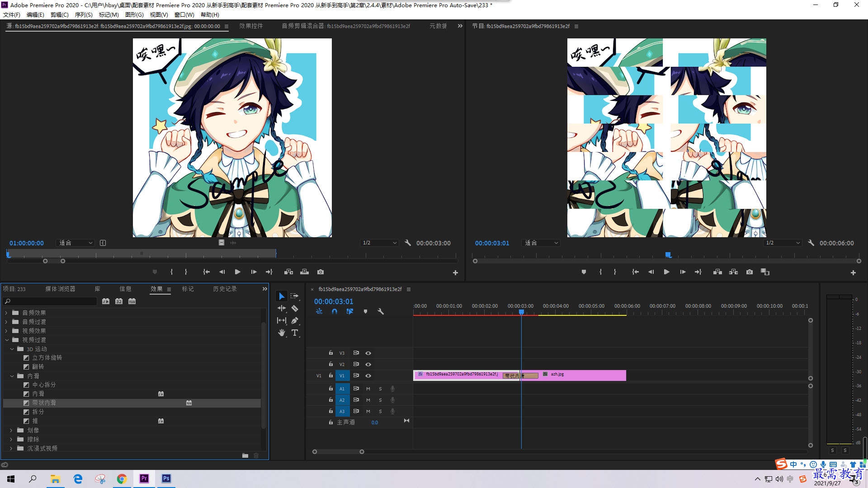Image resolution: width=868 pixels, height=488 pixels.
Task: Switch to 媒体浏览器 tab
Action: click(60, 289)
